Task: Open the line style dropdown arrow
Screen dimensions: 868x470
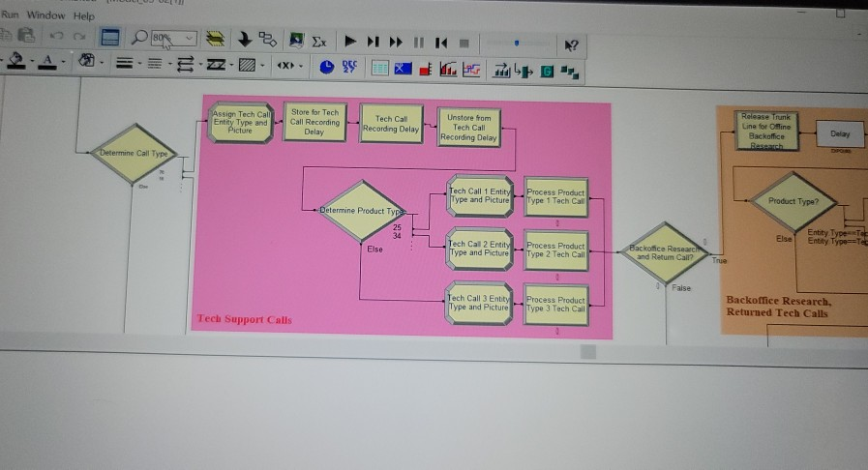Action: pos(170,65)
